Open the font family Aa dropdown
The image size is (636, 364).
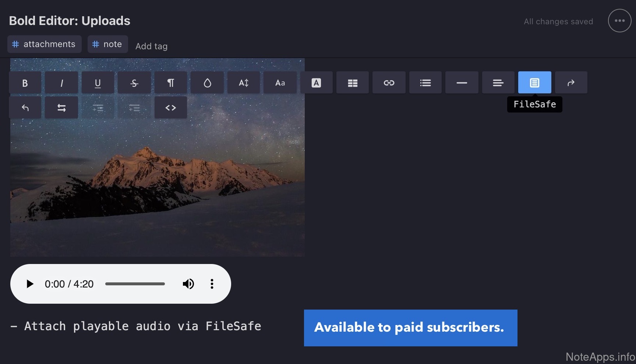click(x=280, y=83)
